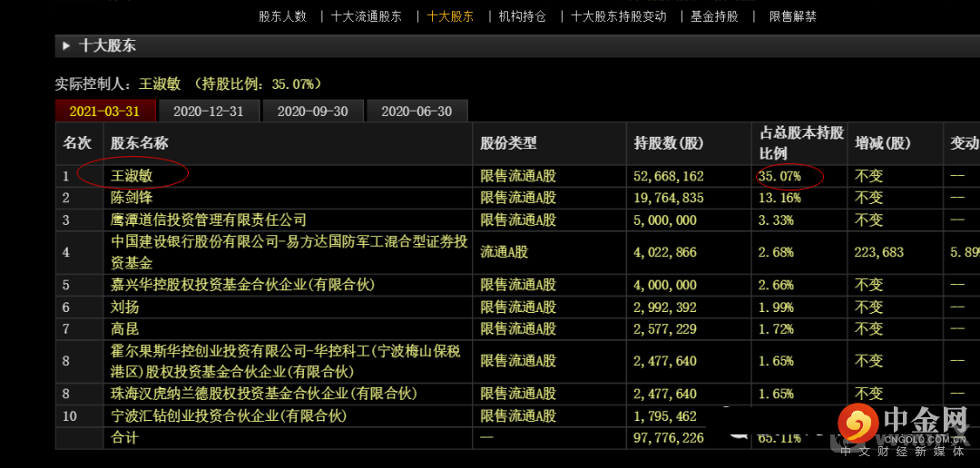
Task: Select the 2021-03-31 date tab
Action: click(x=105, y=112)
